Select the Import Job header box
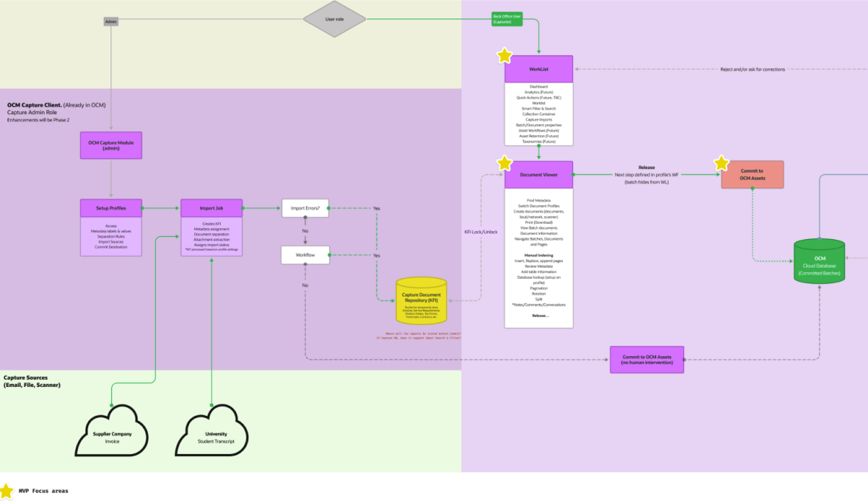The image size is (868, 504). click(x=211, y=208)
